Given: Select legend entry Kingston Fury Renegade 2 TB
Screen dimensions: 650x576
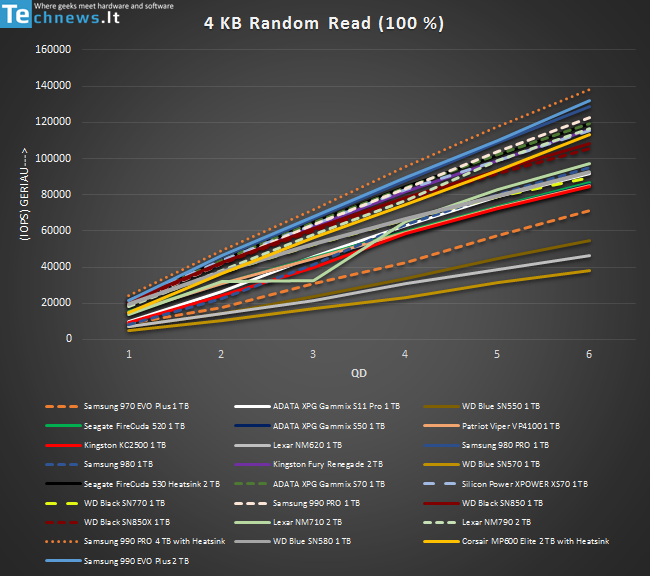Looking at the screenshot, I should (309, 464).
